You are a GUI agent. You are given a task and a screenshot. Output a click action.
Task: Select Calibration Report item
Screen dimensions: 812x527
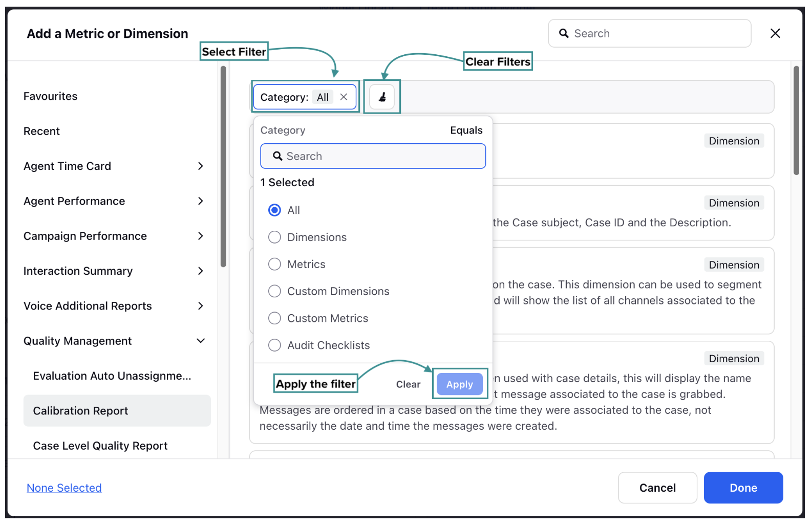pyautogui.click(x=117, y=411)
